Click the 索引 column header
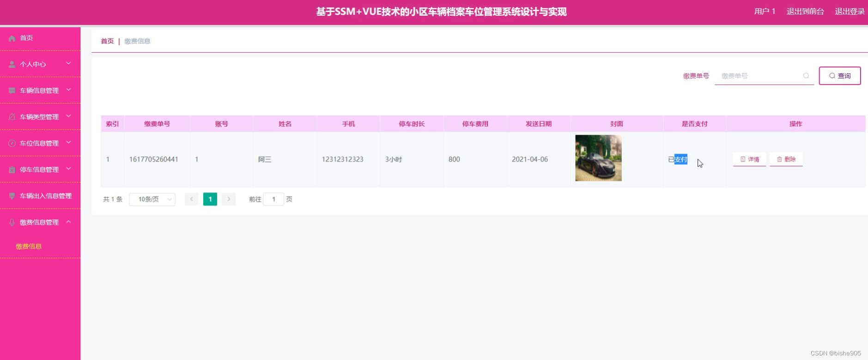 pyautogui.click(x=112, y=124)
